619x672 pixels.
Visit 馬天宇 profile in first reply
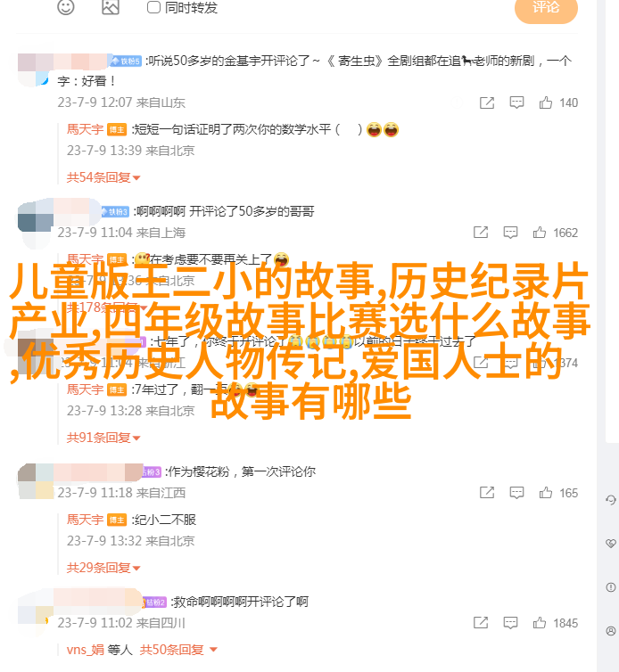point(85,129)
